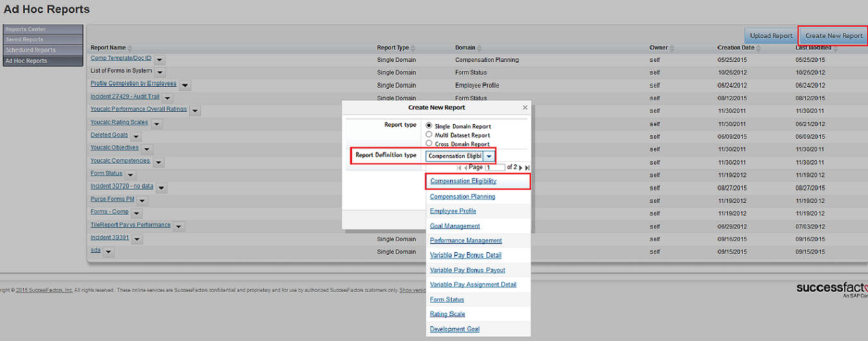Open Ad Hoc Reports in the sidebar
868x341 pixels.
pyautogui.click(x=43, y=60)
